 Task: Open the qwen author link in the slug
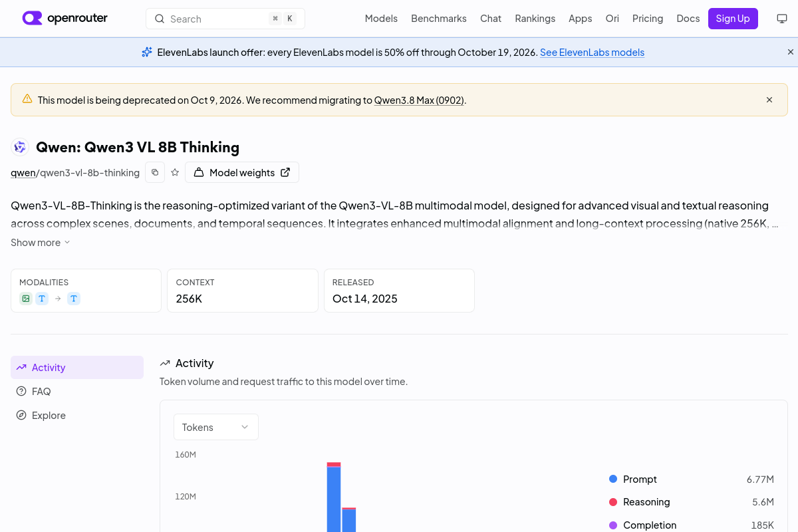[x=23, y=173]
